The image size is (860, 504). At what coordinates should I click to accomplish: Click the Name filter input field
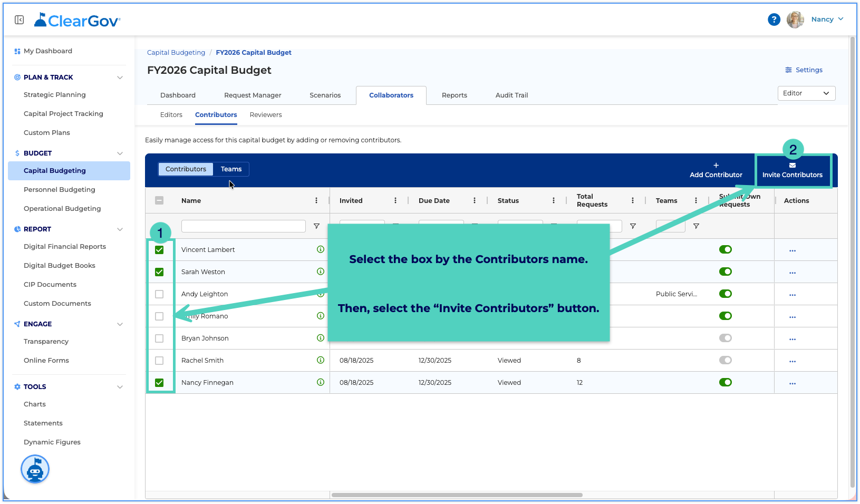[x=243, y=226]
